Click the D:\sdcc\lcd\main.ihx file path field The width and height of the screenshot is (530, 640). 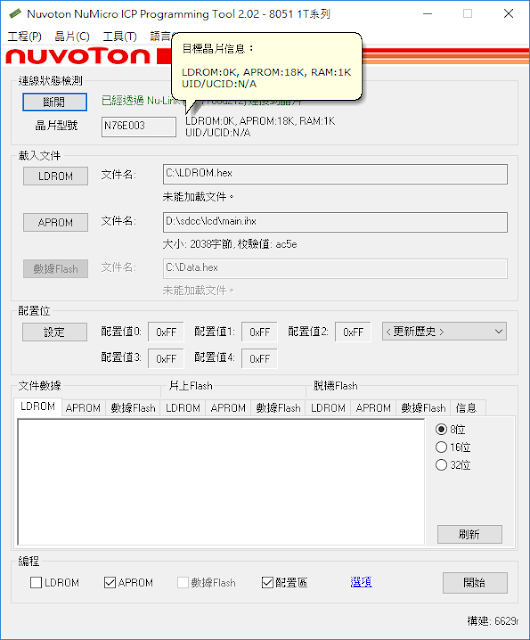tap(335, 222)
